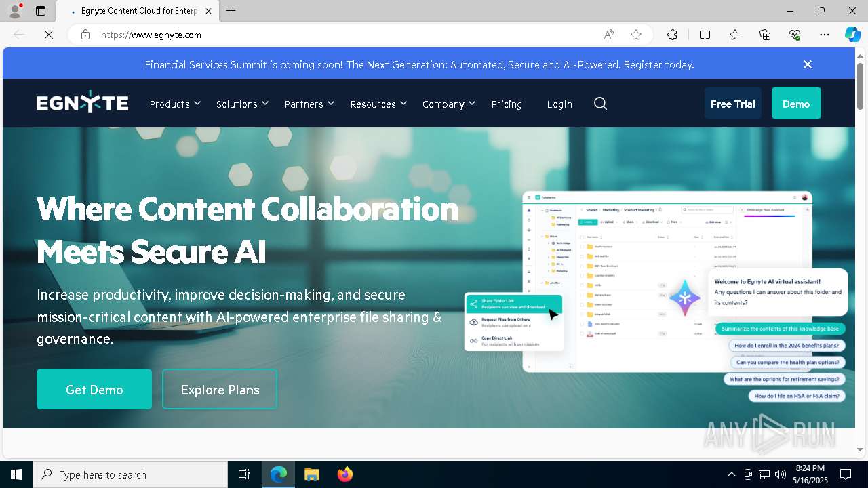Open the tab actions menu icon
The image size is (868, 488).
click(41, 11)
